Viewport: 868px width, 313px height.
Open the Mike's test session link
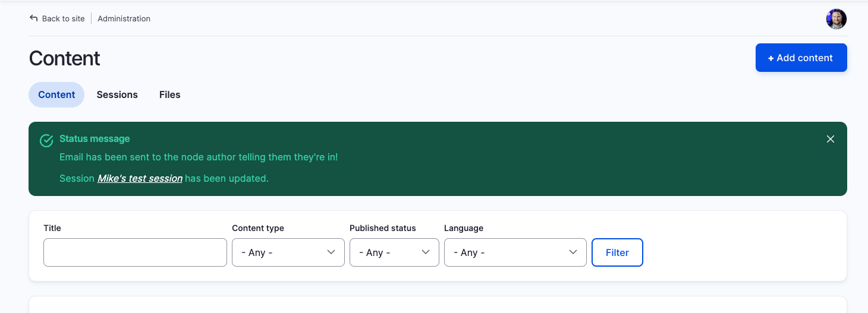pyautogui.click(x=140, y=178)
